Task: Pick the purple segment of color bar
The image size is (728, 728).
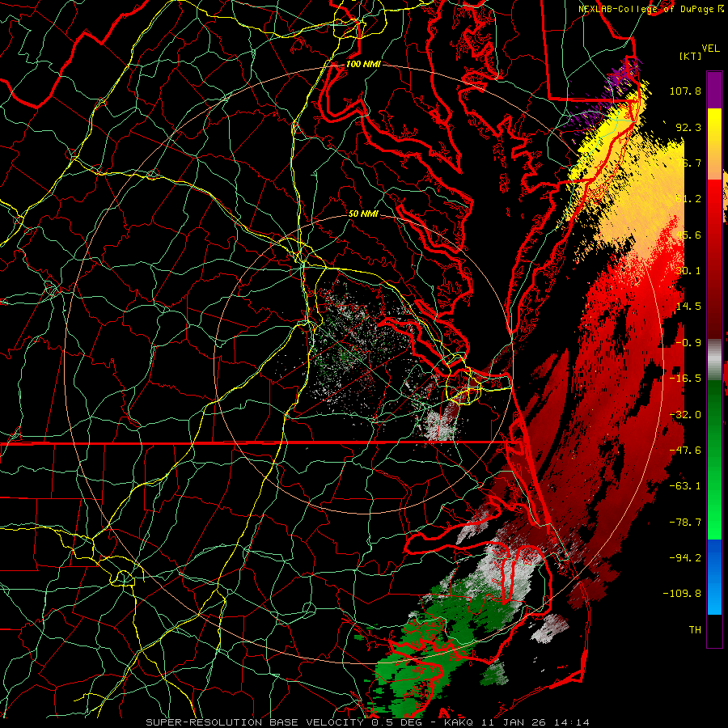Action: click(714, 91)
